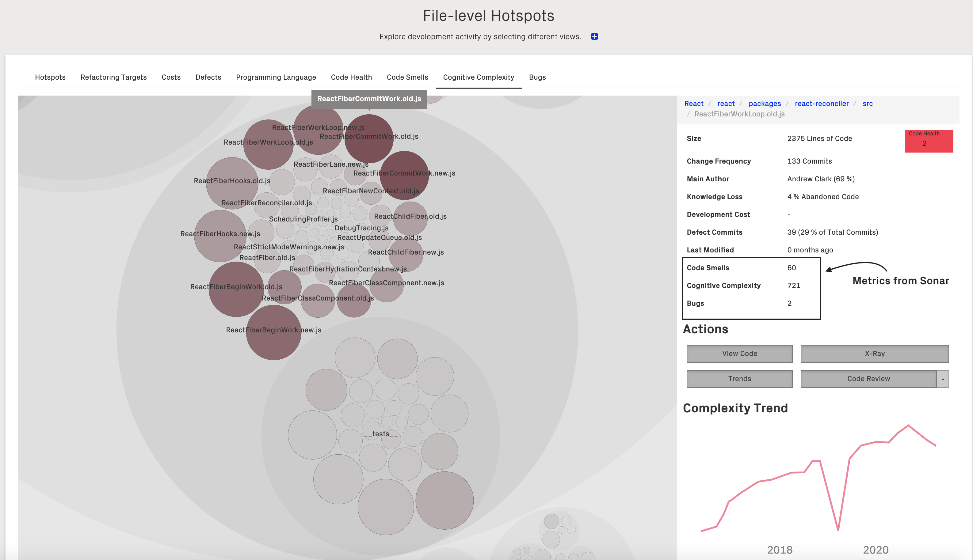Screen dimensions: 973x560
Task: Click the Andrew Clark main author value
Action: pyautogui.click(x=821, y=179)
